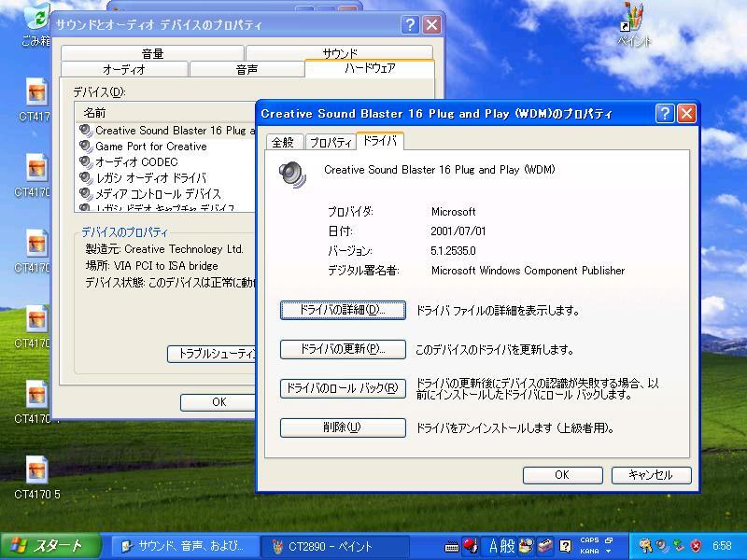Click the language bar restore icon next to CAPS

coord(609,540)
